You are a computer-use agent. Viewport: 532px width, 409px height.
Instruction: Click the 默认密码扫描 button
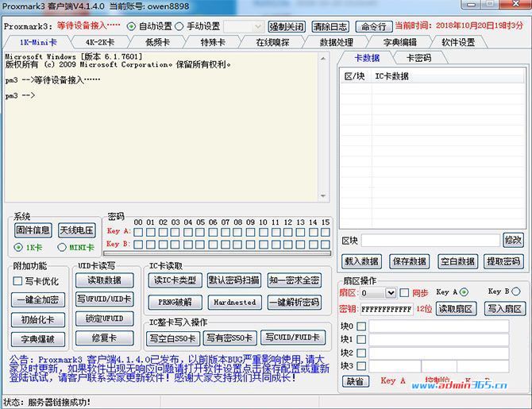234,280
